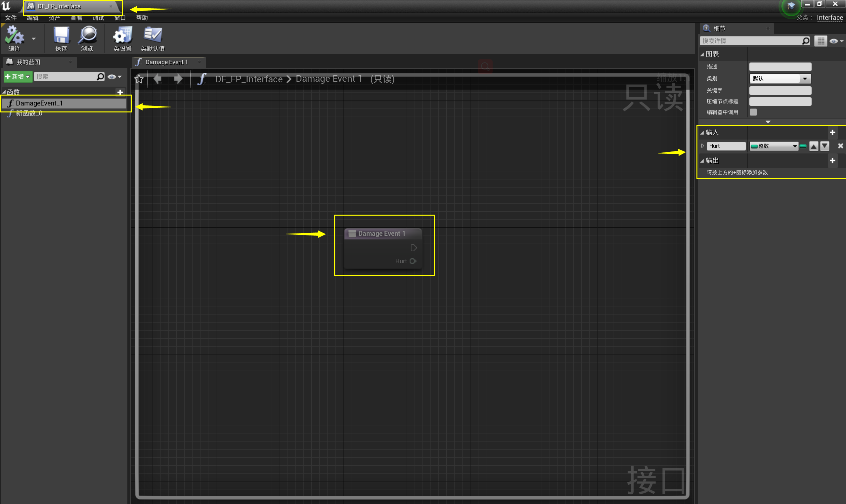Click DF_FP_Interface in the breadcrumb
The height and width of the screenshot is (504, 846).
[x=249, y=79]
